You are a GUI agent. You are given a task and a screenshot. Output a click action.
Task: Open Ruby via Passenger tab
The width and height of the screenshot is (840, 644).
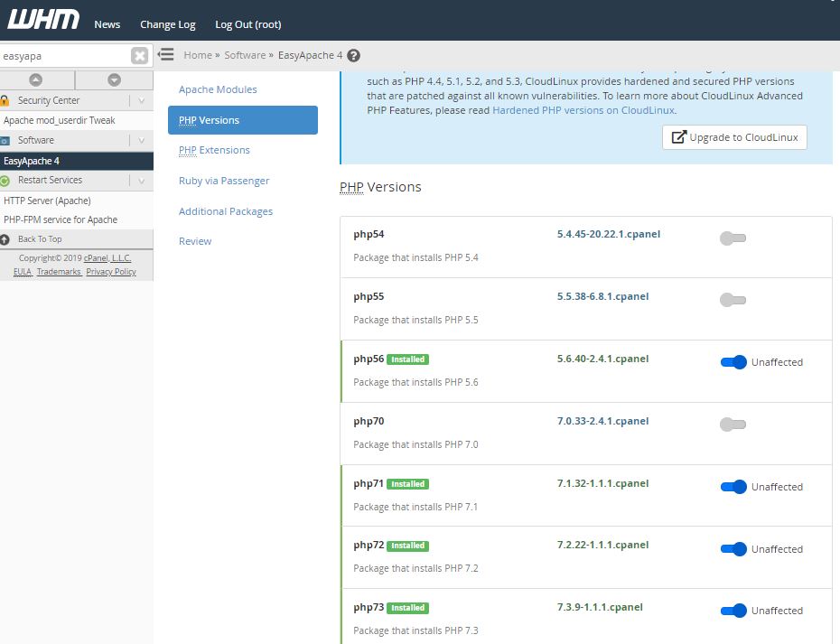tap(224, 181)
